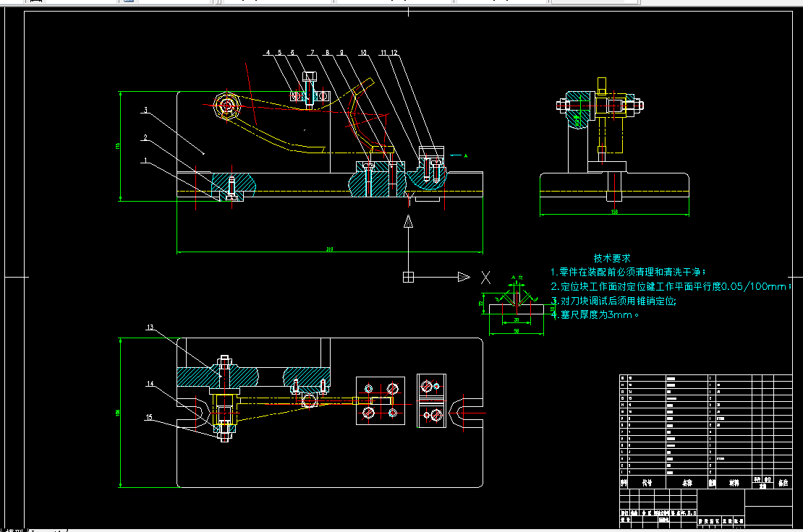The width and height of the screenshot is (803, 532).
Task: Select the part balloon number 10
Action: pos(363,53)
